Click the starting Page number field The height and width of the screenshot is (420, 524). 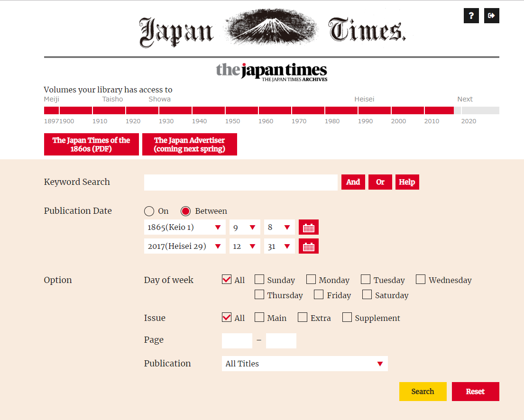(237, 341)
